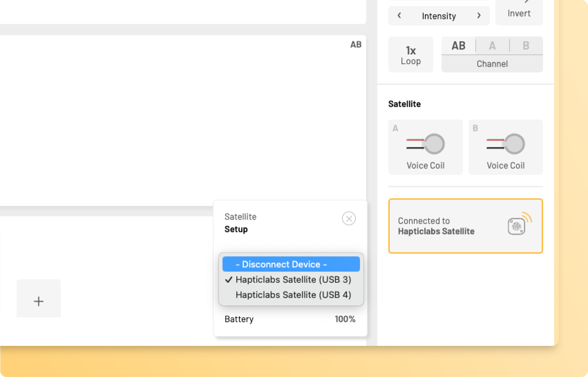Click the Battery label
Viewport: 588px width, 377px height.
pos(239,319)
